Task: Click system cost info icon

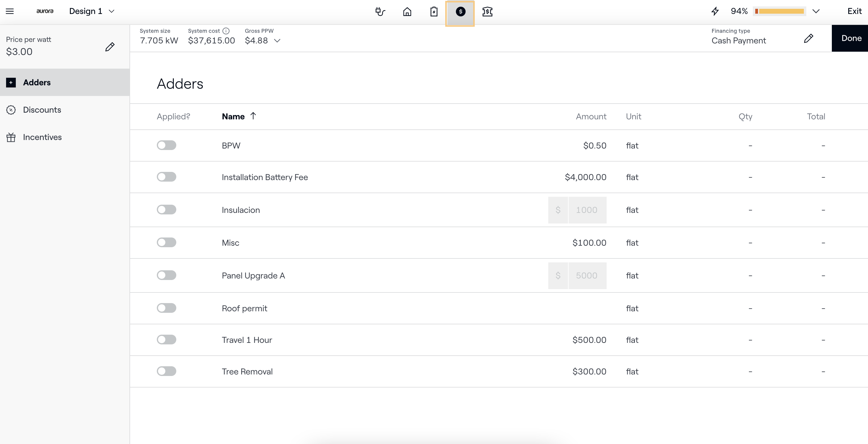Action: [226, 31]
